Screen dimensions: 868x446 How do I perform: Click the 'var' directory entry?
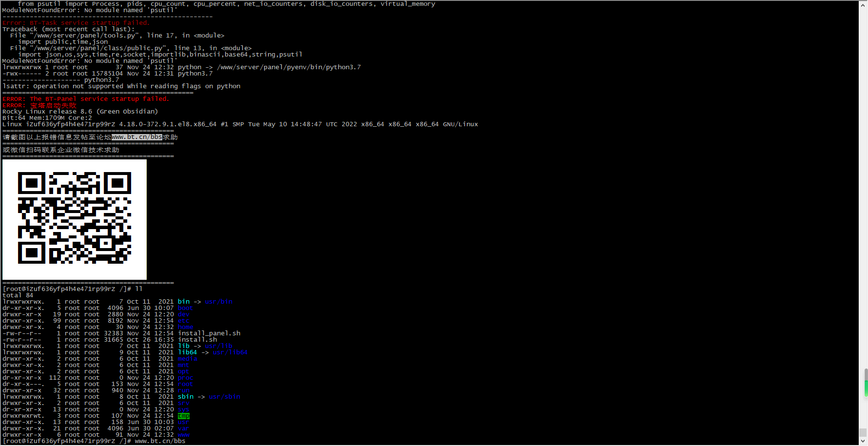pyautogui.click(x=184, y=428)
